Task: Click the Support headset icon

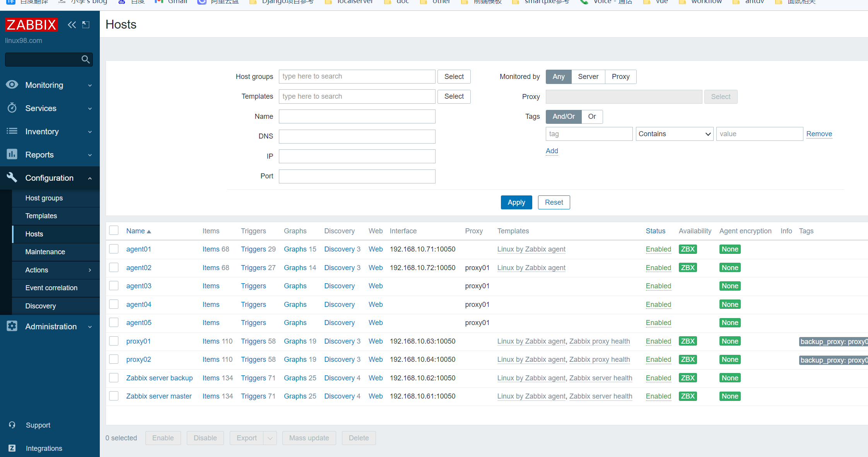Action: [12, 425]
